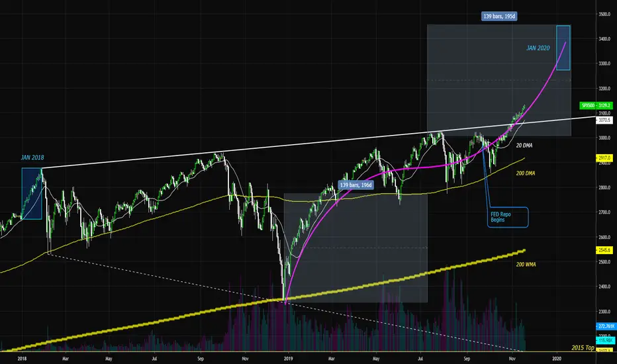Select the '139 bars, 196d' measurement label
Viewport: 617px width, 364px height.
(x=356, y=185)
